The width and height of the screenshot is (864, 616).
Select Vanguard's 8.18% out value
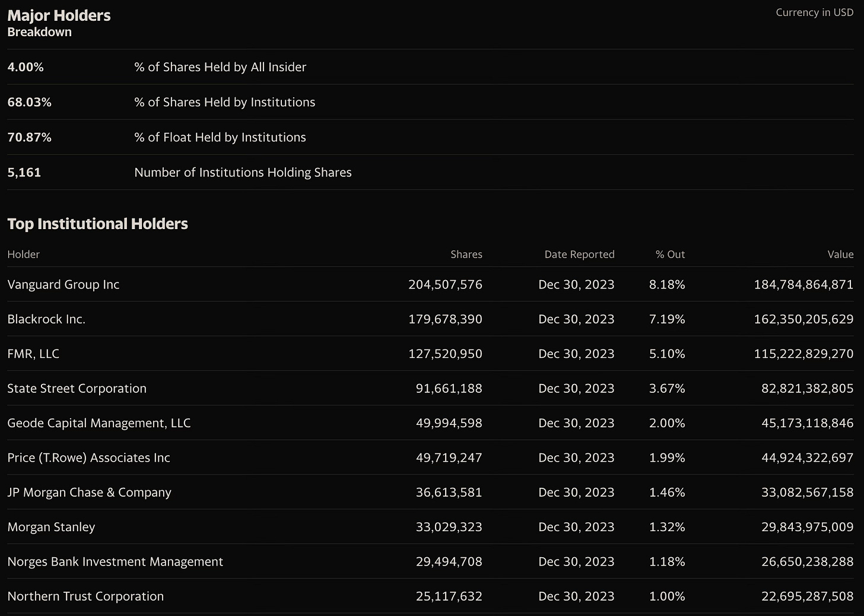667,284
